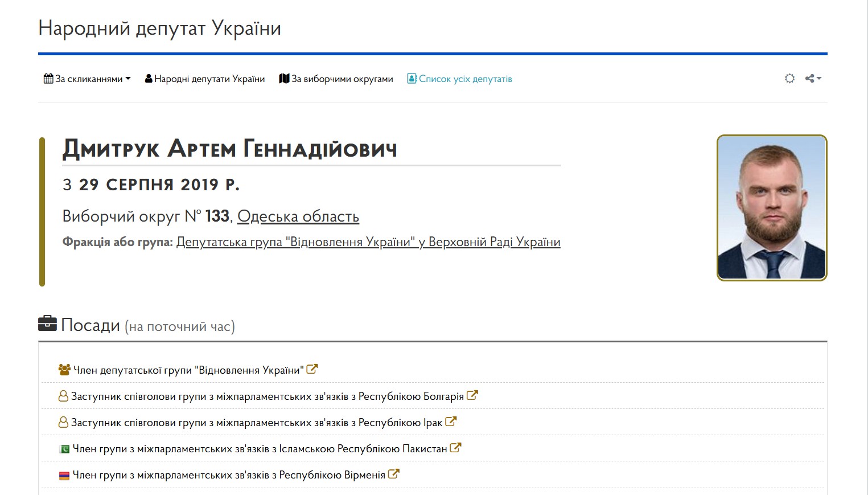The image size is (868, 495).
Task: Open external link for Республікою Болгарія group
Action: (x=472, y=395)
